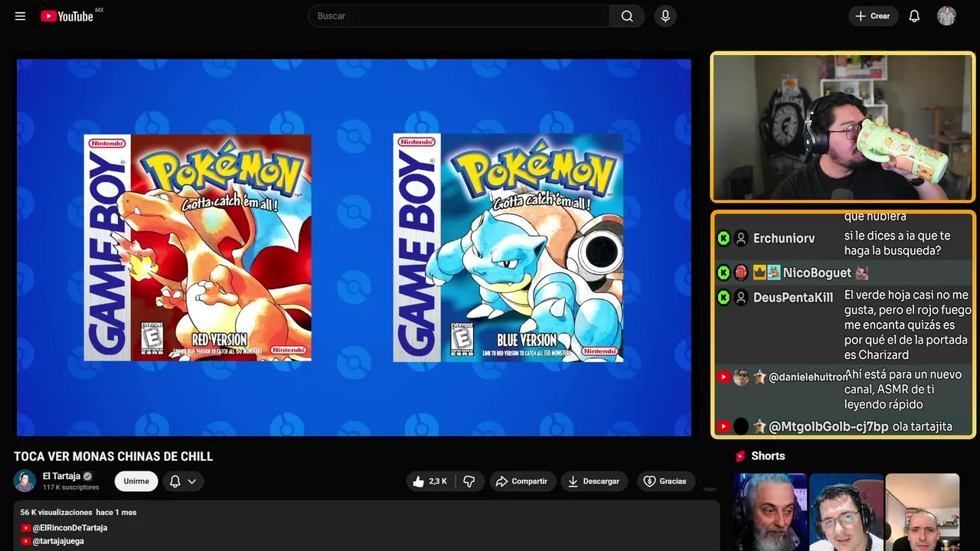Click the video title text
980x551 pixels.
113,457
